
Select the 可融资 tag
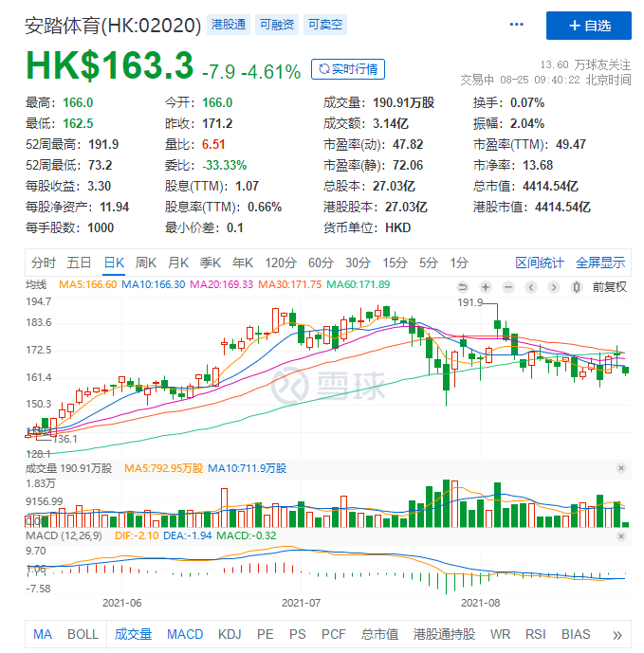click(277, 25)
